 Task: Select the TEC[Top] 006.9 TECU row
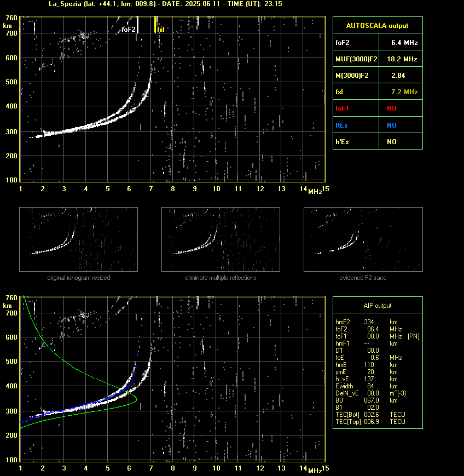(370, 422)
